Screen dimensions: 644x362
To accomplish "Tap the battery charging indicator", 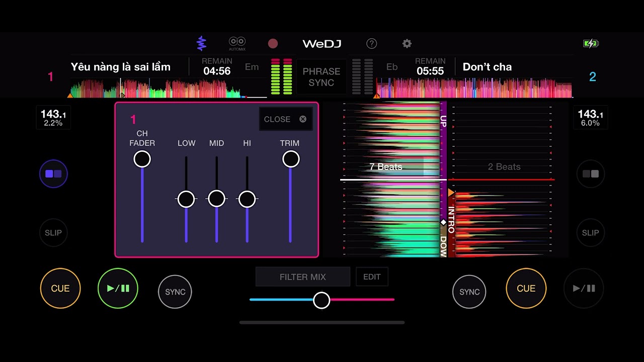I will click(591, 44).
